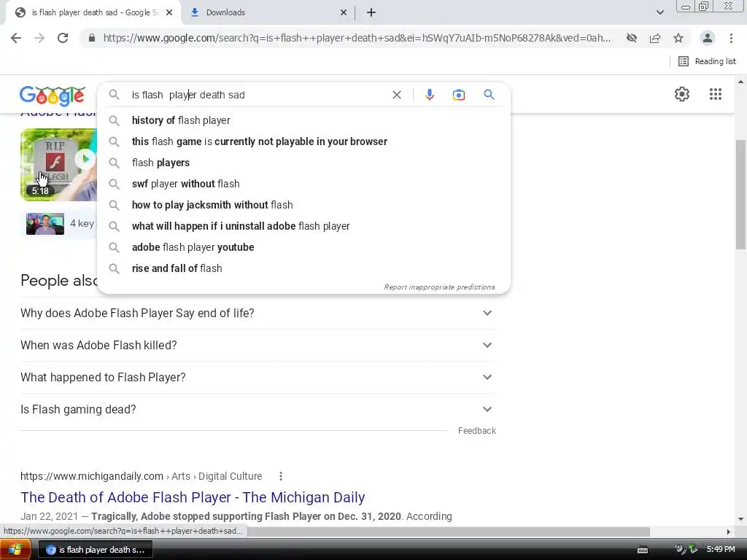The height and width of the screenshot is (560, 747).
Task: Click the Chrome taskbar button
Action: (x=95, y=550)
